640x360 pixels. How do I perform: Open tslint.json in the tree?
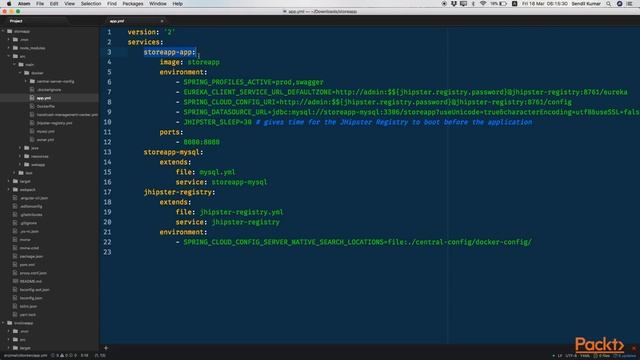(x=28, y=306)
